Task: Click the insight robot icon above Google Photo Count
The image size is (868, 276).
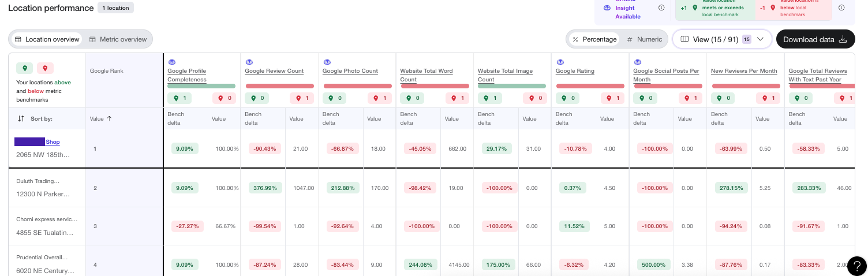Action: coord(327,62)
